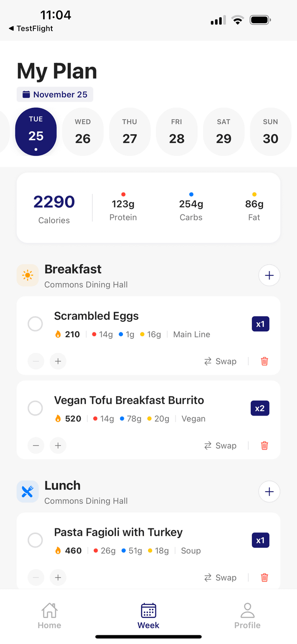Screen dimensions: 297x644
Task: Add an item to Lunch with the plus icon
Action: pos(269,492)
